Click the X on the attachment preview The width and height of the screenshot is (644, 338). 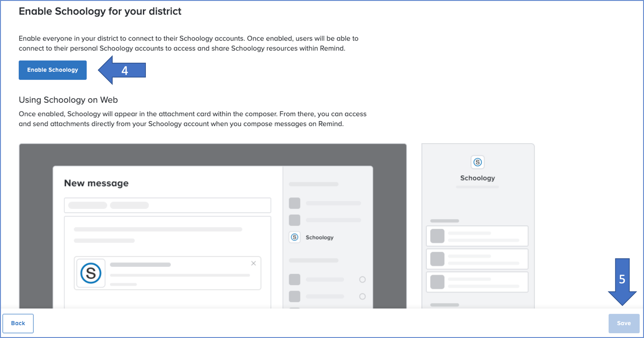(x=253, y=263)
